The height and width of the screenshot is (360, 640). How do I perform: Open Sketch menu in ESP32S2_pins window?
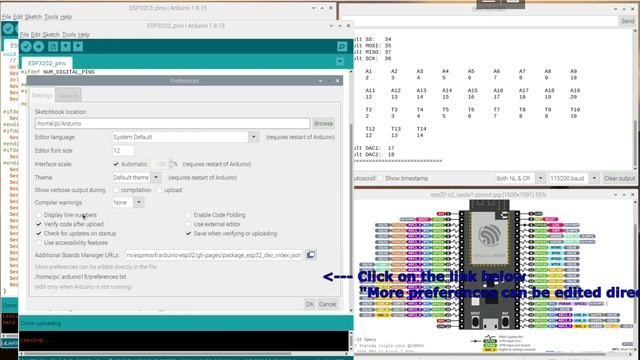pos(51,35)
